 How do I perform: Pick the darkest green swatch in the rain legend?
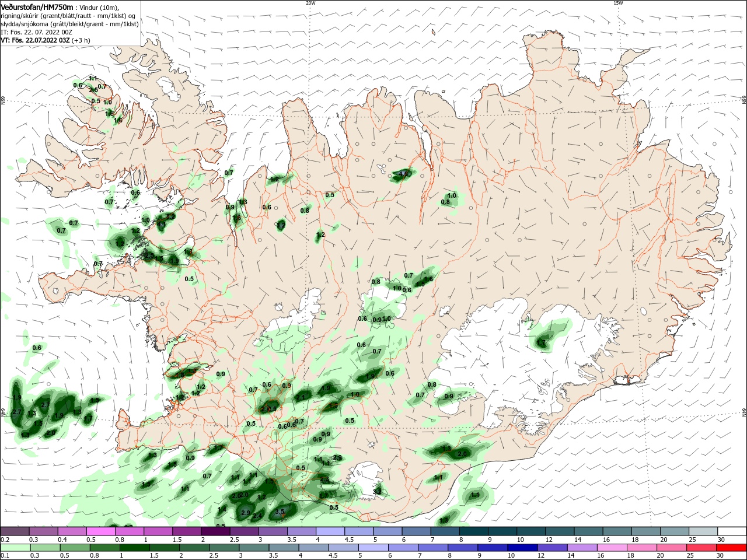pos(134,548)
